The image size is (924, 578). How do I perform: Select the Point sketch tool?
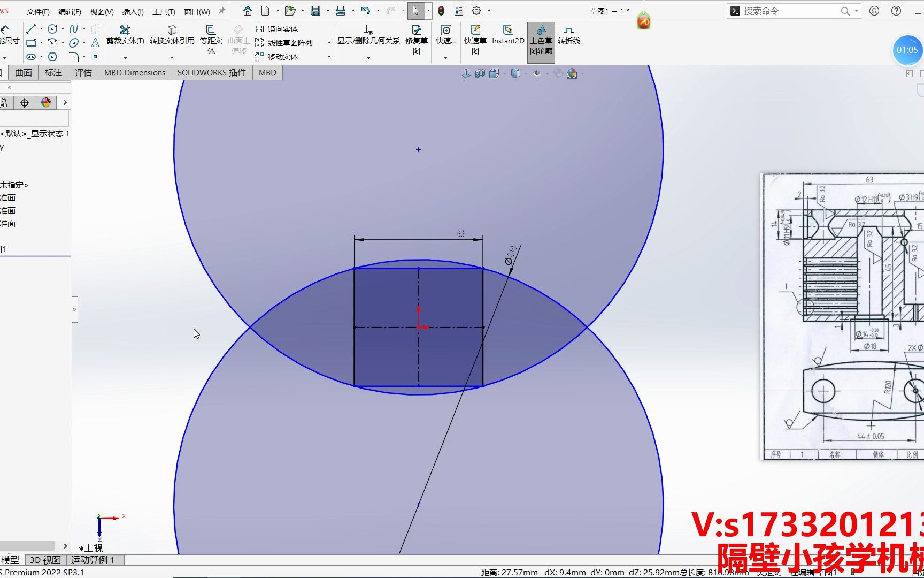coord(95,57)
